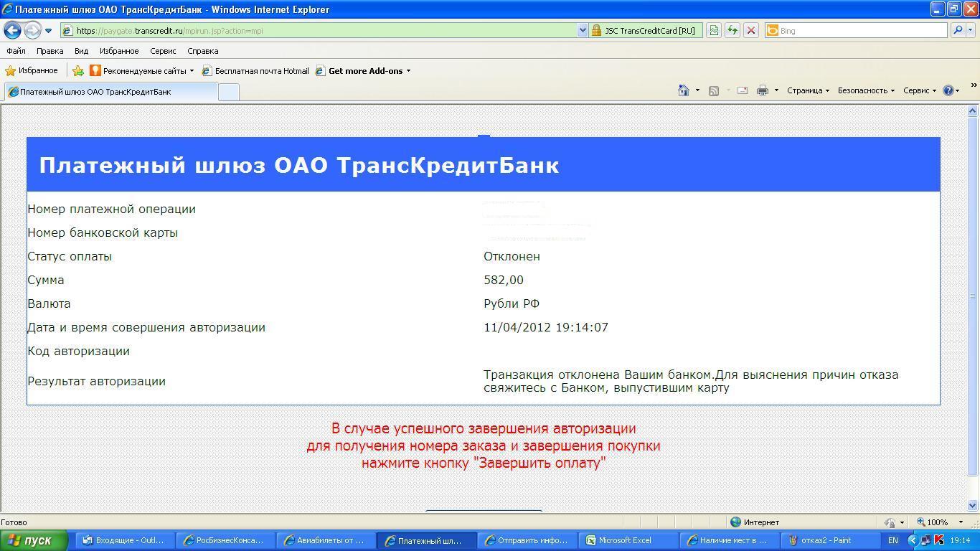Click the Add to Favorites star icon

78,71
